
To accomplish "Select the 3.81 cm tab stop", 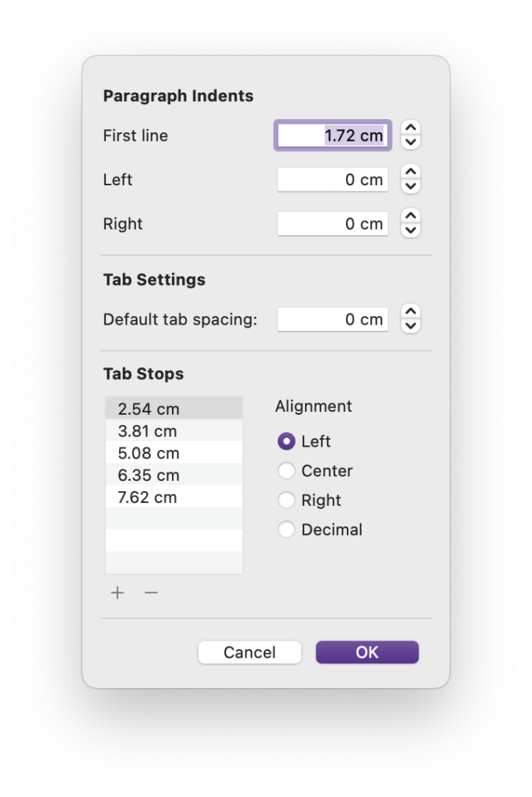I will pos(173,431).
